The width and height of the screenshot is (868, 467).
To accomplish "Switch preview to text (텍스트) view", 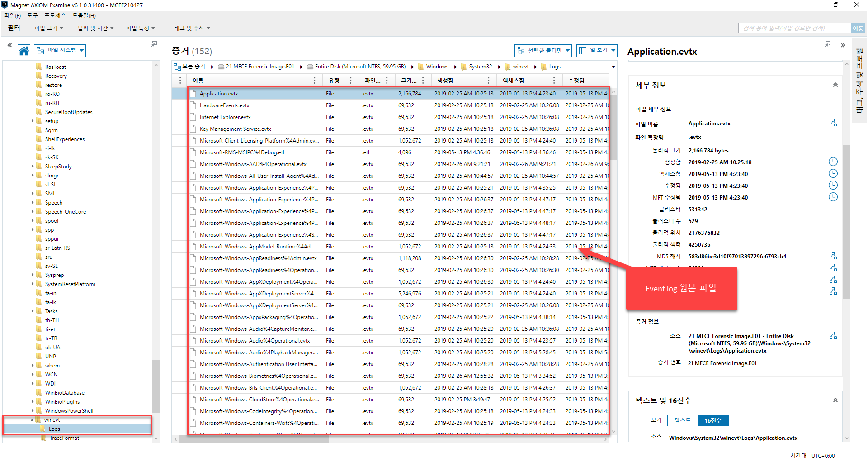I will tap(682, 421).
